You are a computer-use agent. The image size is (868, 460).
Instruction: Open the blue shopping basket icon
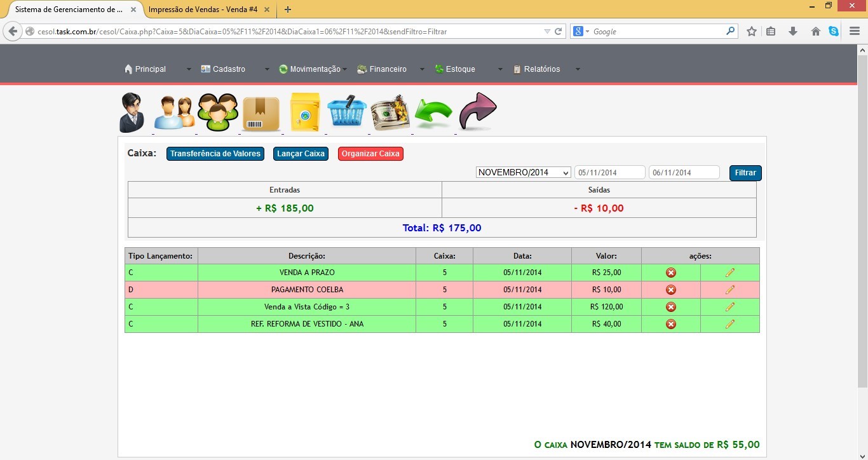(347, 112)
